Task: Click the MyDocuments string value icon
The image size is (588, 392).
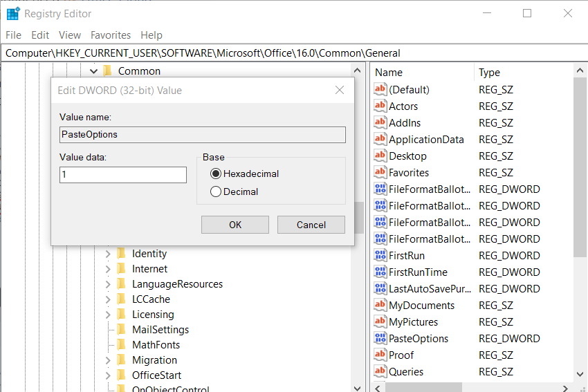Action: click(x=380, y=305)
